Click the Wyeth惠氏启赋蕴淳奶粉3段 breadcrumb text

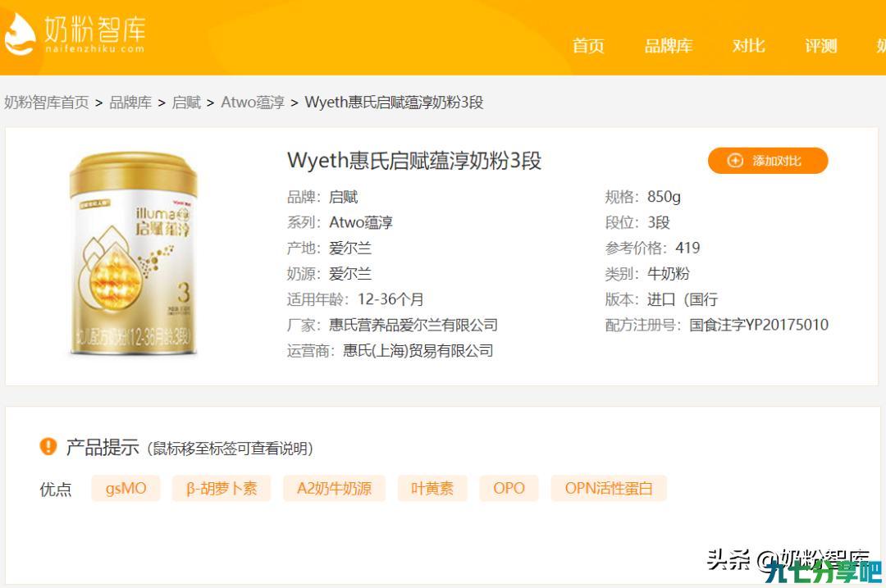394,103
